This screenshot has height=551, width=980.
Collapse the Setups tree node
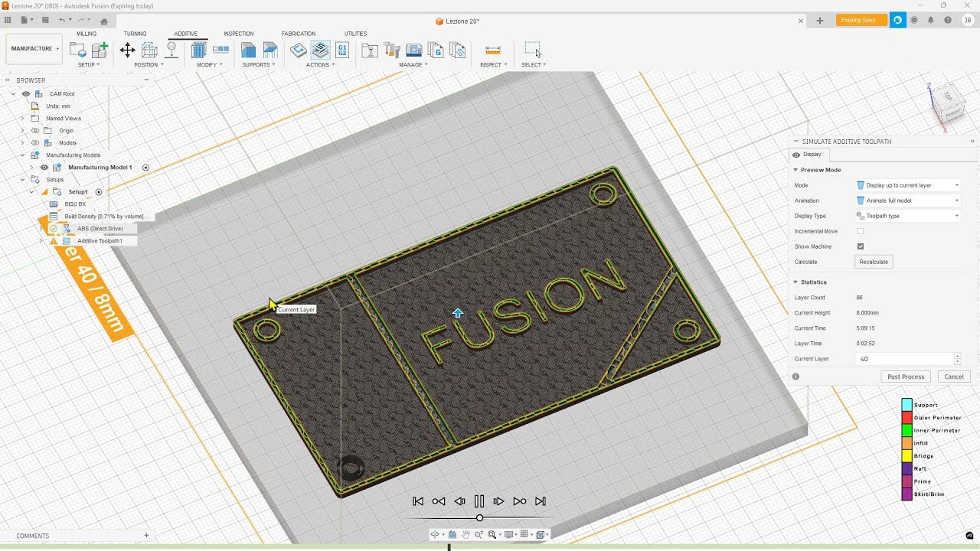(22, 180)
